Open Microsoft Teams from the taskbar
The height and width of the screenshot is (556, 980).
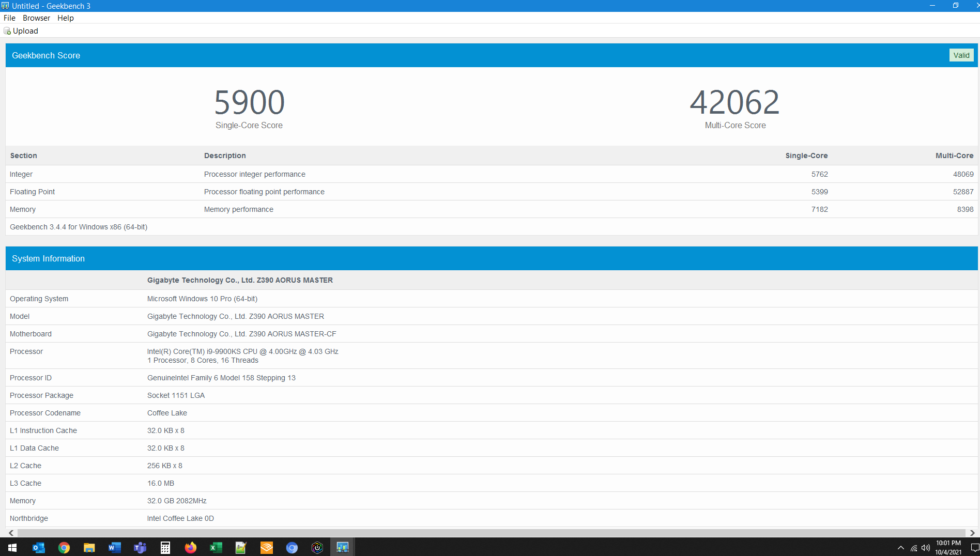[x=140, y=548]
